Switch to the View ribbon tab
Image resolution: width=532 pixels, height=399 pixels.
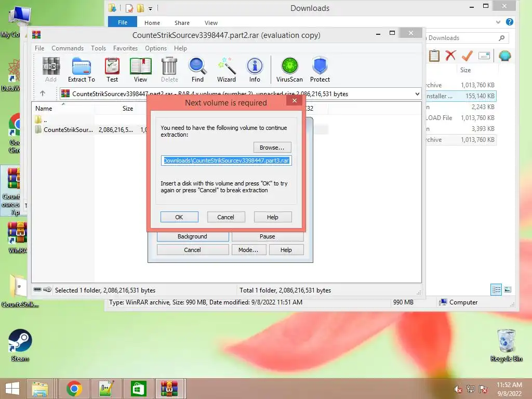211,23
